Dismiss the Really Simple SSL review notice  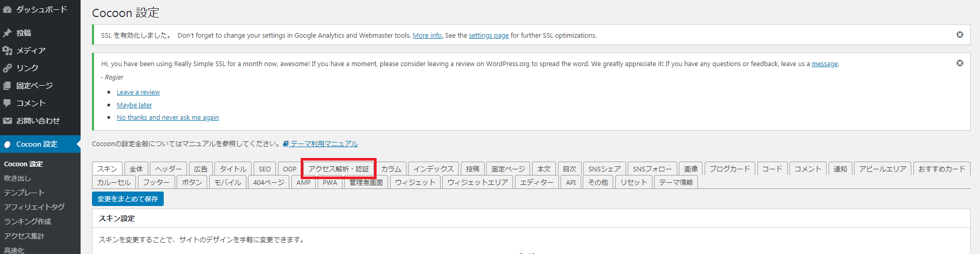click(960, 63)
